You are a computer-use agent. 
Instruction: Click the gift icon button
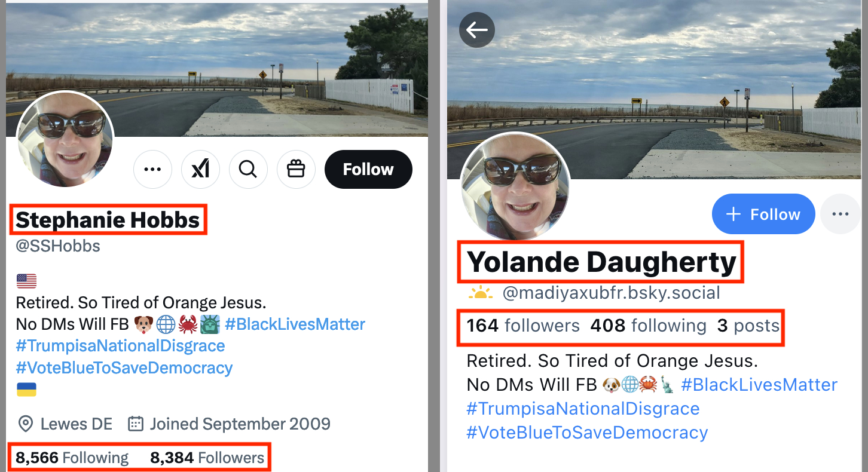(296, 170)
